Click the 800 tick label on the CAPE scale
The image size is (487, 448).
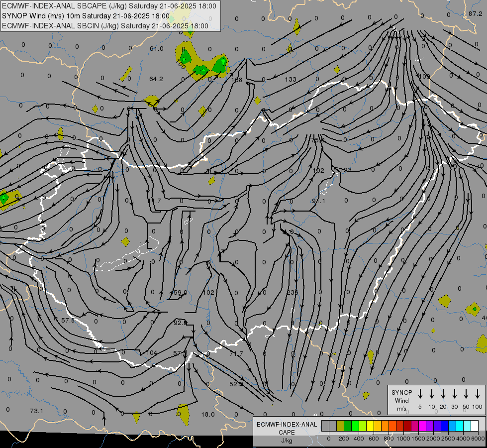(x=389, y=439)
